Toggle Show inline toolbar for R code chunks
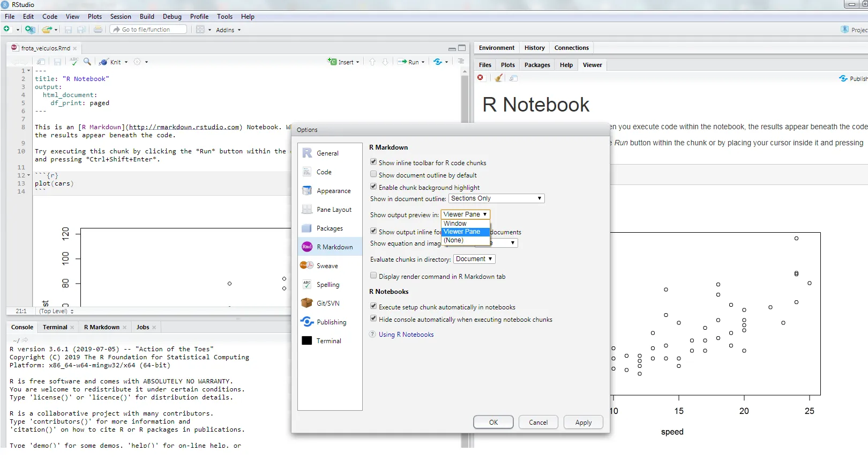The height and width of the screenshot is (459, 868). [x=373, y=162]
